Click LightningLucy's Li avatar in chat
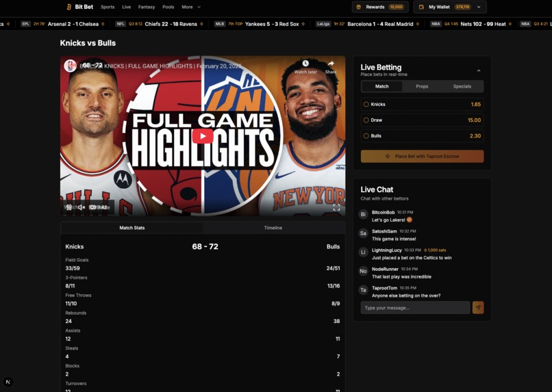The width and height of the screenshot is (552, 392). click(x=363, y=252)
